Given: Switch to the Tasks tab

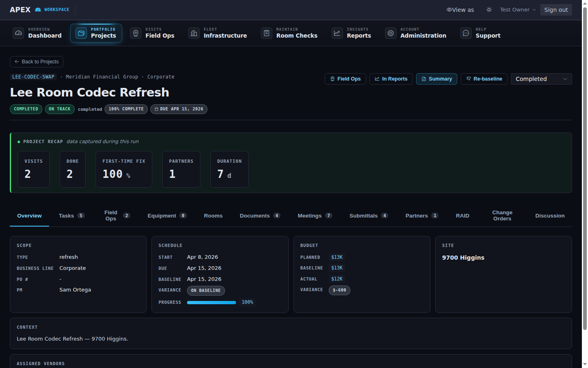Looking at the screenshot, I should point(71,216).
